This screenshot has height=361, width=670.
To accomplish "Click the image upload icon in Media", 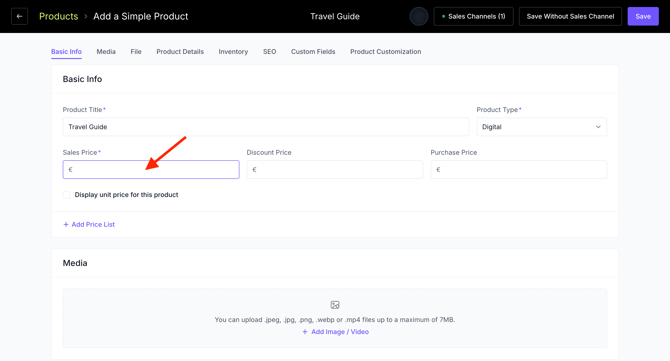I will [x=335, y=305].
